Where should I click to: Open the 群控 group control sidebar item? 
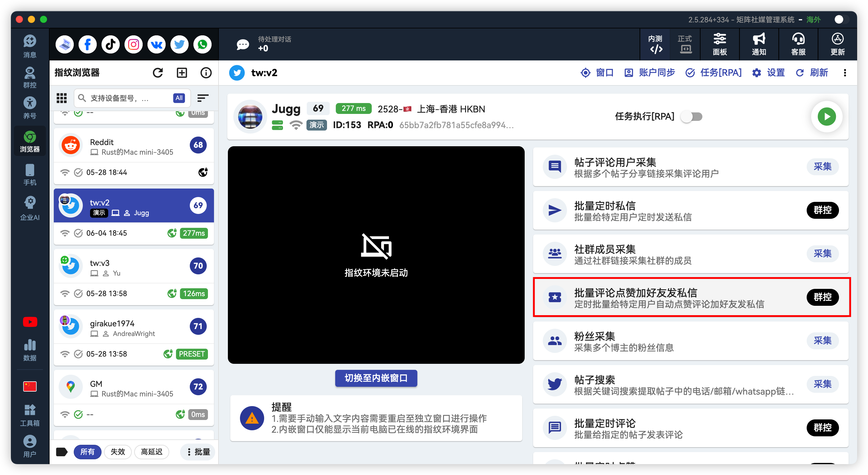tap(30, 77)
